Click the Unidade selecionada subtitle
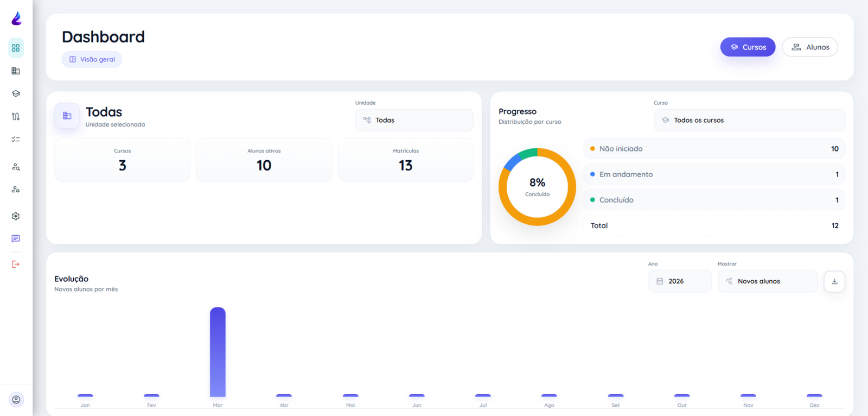868x416 pixels. click(x=115, y=124)
